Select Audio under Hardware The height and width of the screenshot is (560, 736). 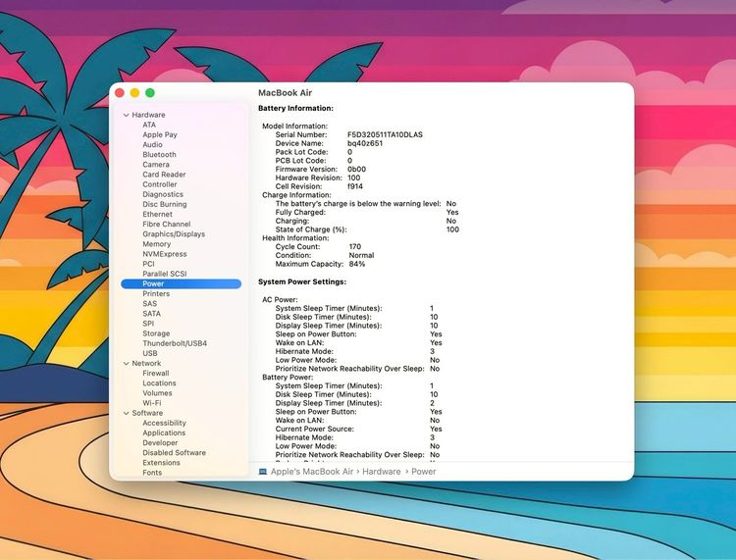click(x=152, y=144)
